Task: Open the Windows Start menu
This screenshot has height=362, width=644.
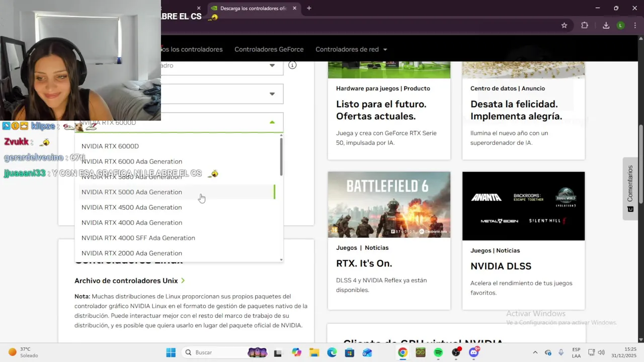Action: coord(171,352)
